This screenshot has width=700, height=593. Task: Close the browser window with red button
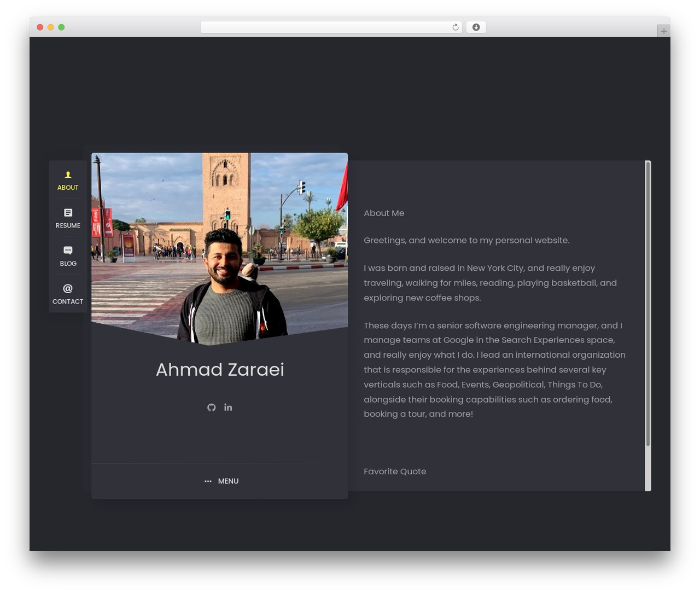[x=40, y=27]
